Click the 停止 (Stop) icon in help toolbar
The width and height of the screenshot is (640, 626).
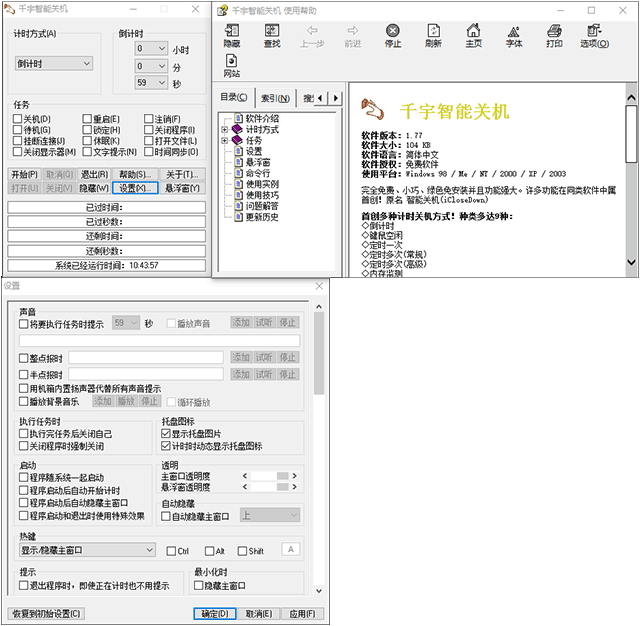point(393,36)
